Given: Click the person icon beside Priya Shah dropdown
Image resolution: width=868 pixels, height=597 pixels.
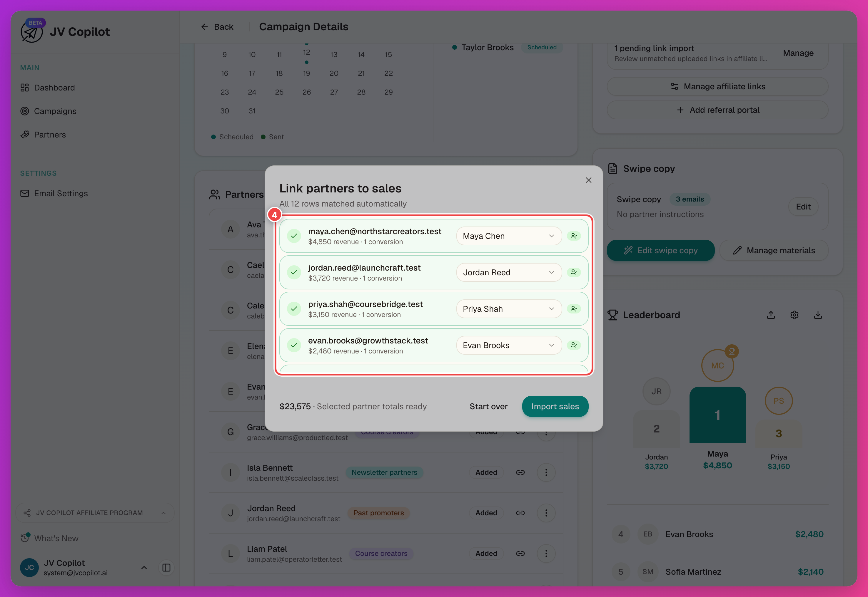Looking at the screenshot, I should (x=573, y=309).
